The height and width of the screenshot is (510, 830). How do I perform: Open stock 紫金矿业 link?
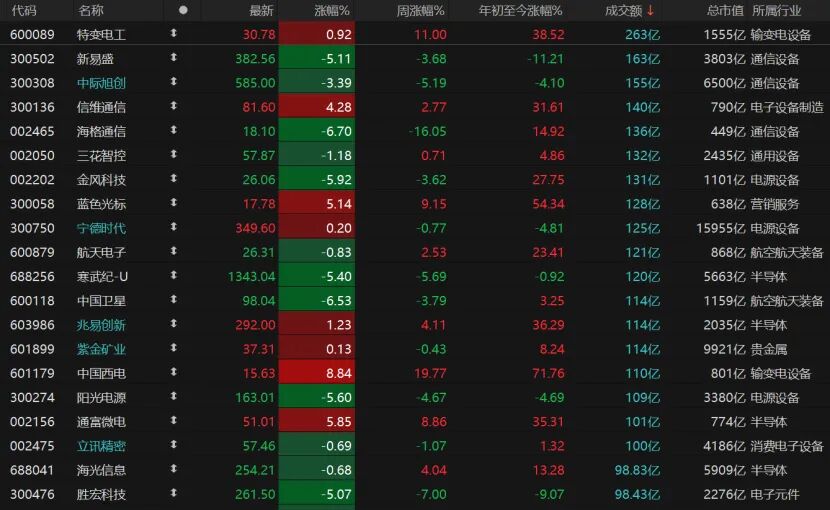[101, 350]
